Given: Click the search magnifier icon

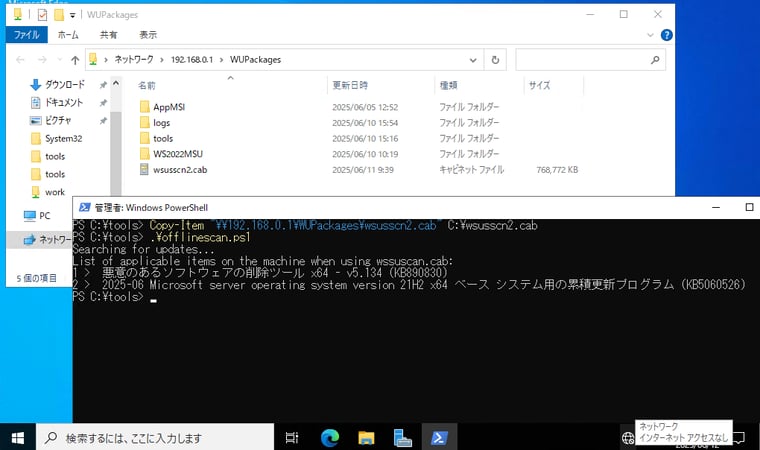Looking at the screenshot, I should coord(655,60).
